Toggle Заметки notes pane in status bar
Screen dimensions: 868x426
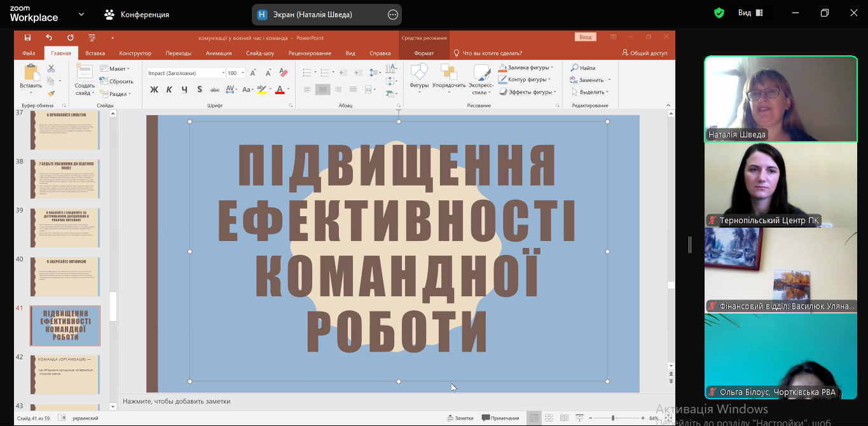click(x=460, y=418)
